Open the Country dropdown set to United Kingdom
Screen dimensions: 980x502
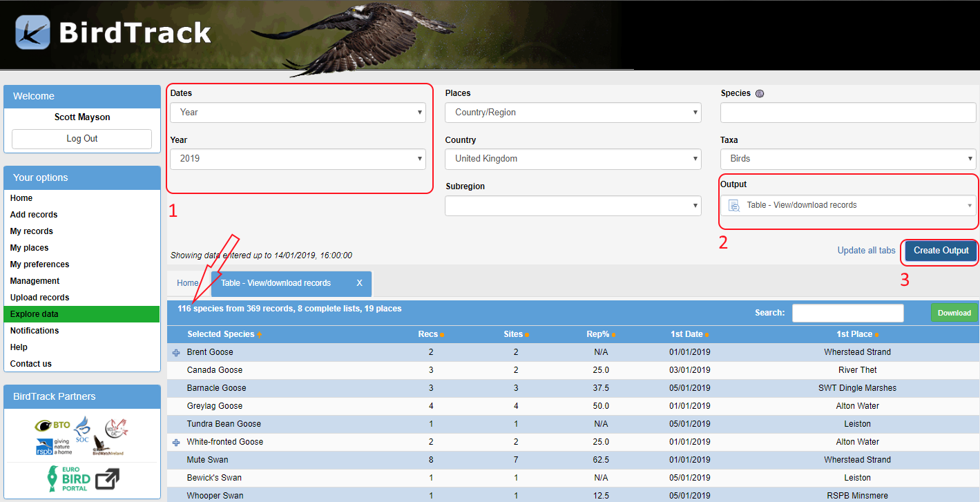click(x=573, y=159)
